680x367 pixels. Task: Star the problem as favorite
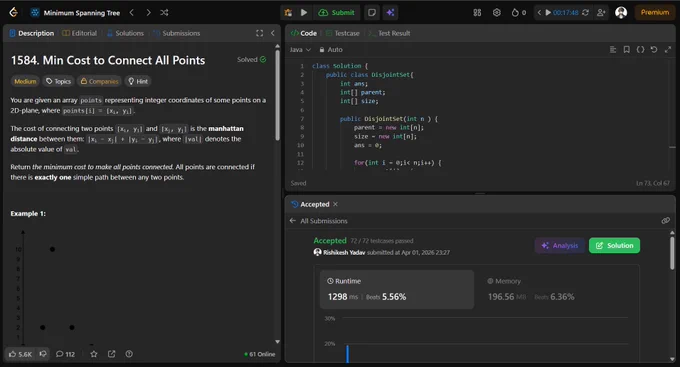pos(94,354)
